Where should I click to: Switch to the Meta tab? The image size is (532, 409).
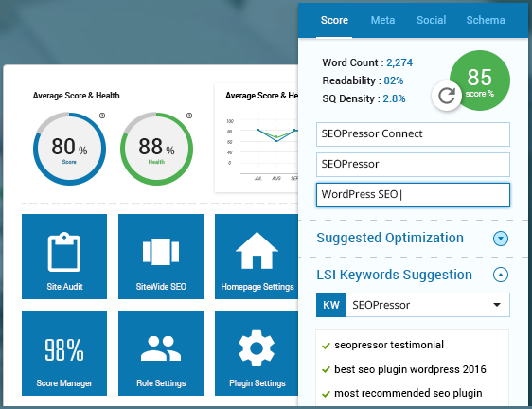(x=382, y=20)
